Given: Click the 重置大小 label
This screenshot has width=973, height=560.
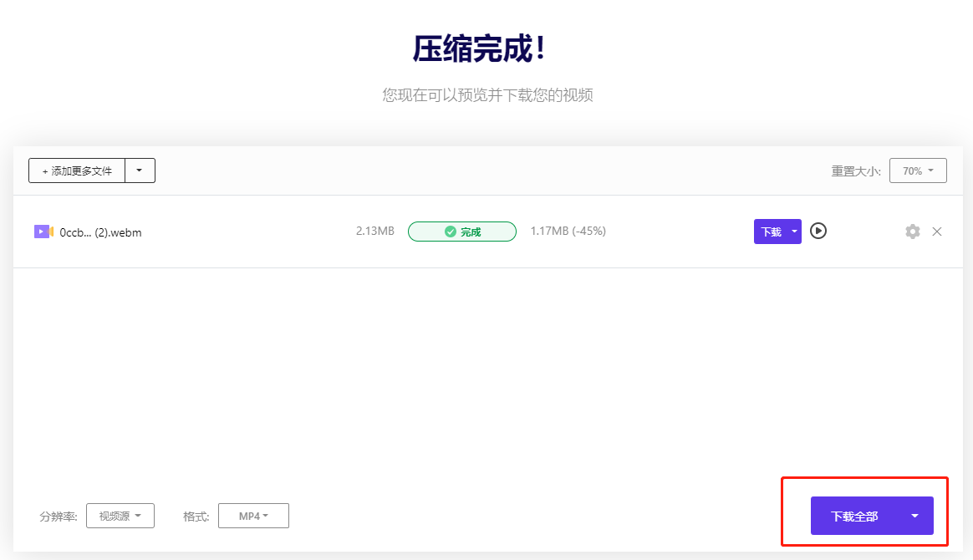Looking at the screenshot, I should point(855,171).
